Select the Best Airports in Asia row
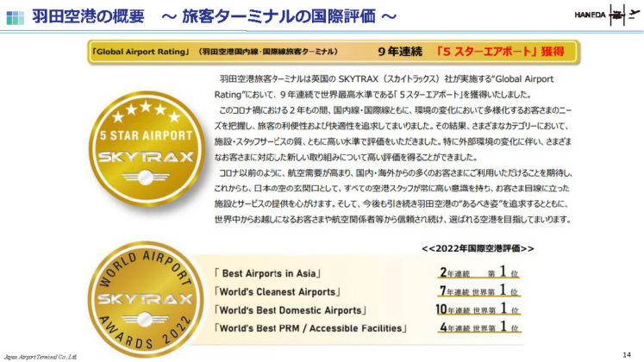Screen dimensions: 644x362 click(x=267, y=273)
